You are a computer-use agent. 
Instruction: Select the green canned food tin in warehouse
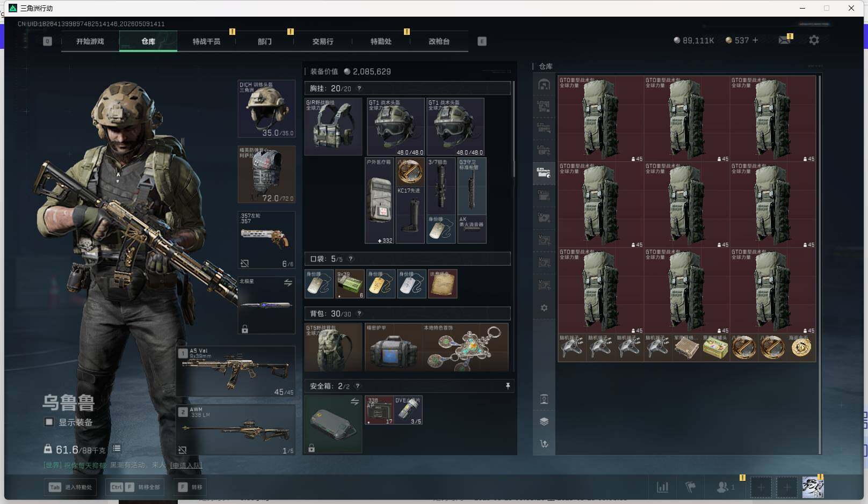715,348
